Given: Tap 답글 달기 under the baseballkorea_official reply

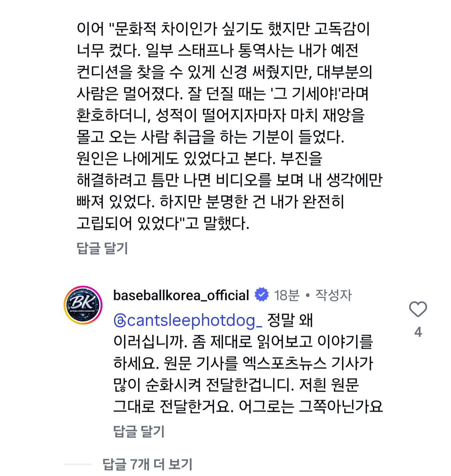Looking at the screenshot, I should 139,432.
